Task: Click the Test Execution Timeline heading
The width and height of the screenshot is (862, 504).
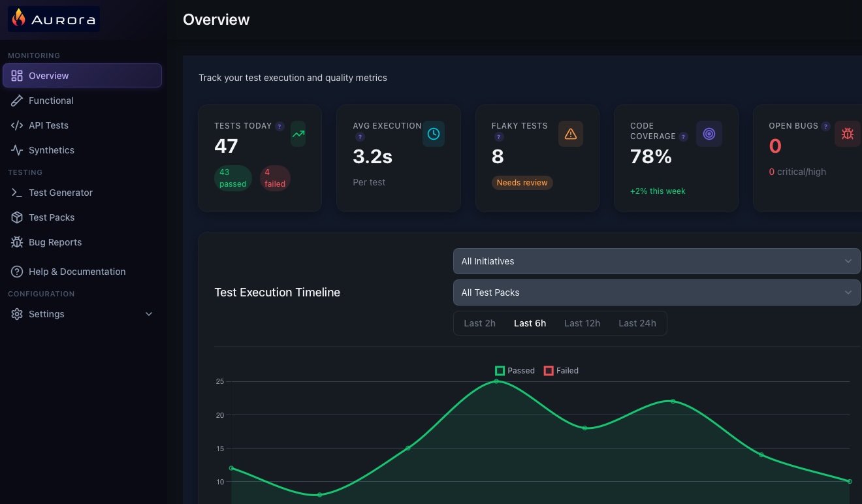Action: coord(278,292)
